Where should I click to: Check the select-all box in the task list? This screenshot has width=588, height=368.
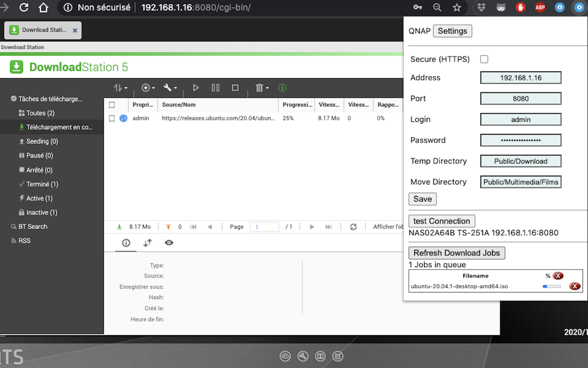pyautogui.click(x=112, y=104)
